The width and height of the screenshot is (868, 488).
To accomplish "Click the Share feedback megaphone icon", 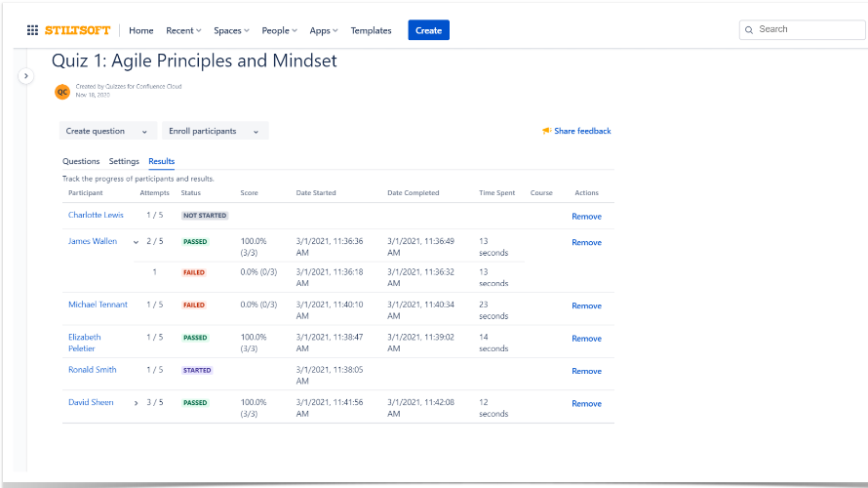I will coord(547,131).
